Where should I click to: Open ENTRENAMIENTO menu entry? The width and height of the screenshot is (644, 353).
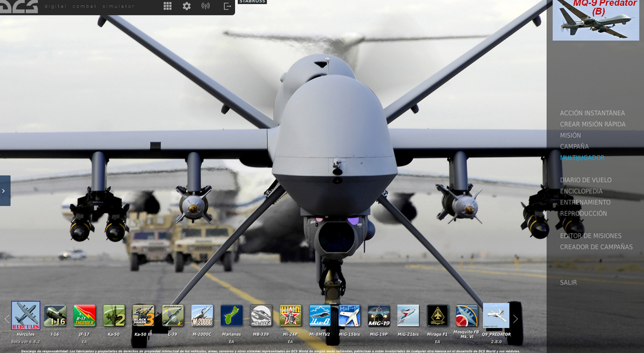click(585, 202)
